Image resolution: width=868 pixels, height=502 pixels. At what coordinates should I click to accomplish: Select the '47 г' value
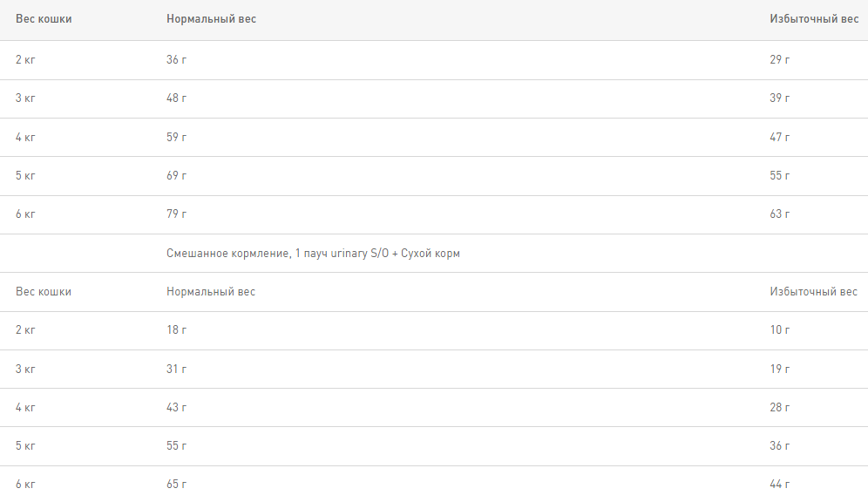tap(780, 137)
